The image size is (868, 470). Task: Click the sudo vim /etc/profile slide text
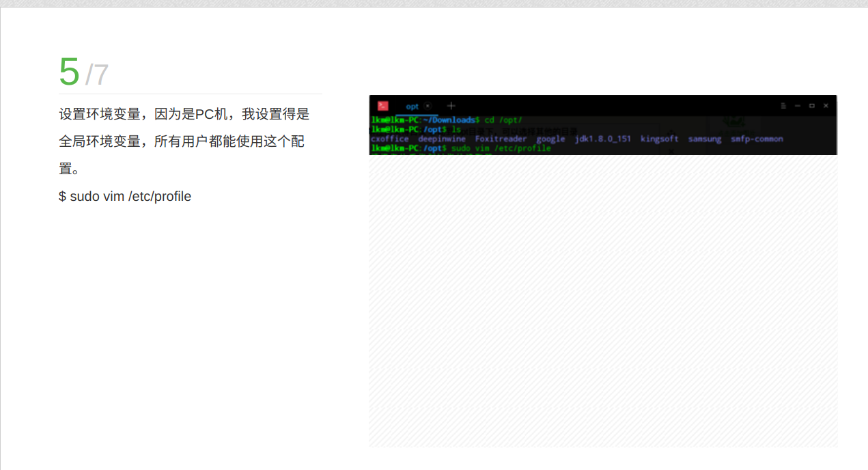point(125,196)
